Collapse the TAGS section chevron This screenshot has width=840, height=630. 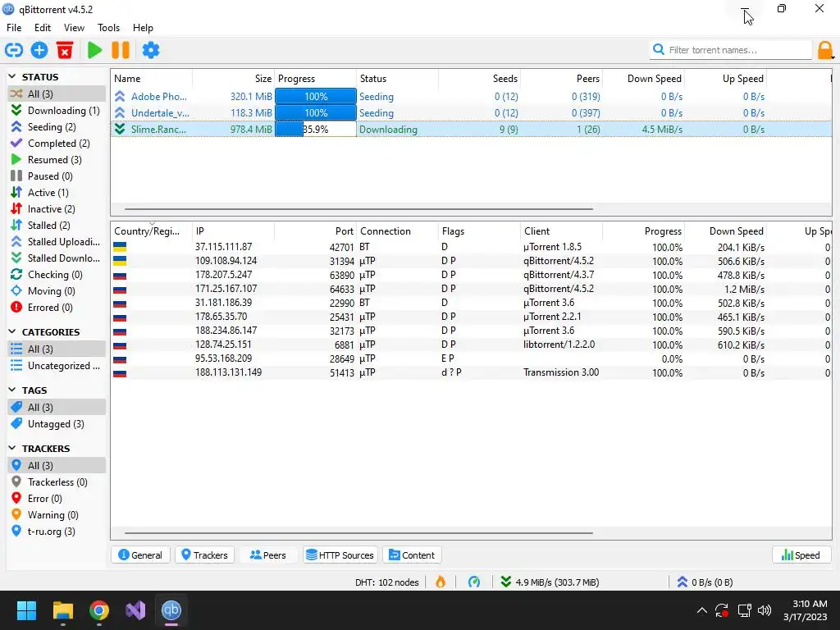coord(12,390)
